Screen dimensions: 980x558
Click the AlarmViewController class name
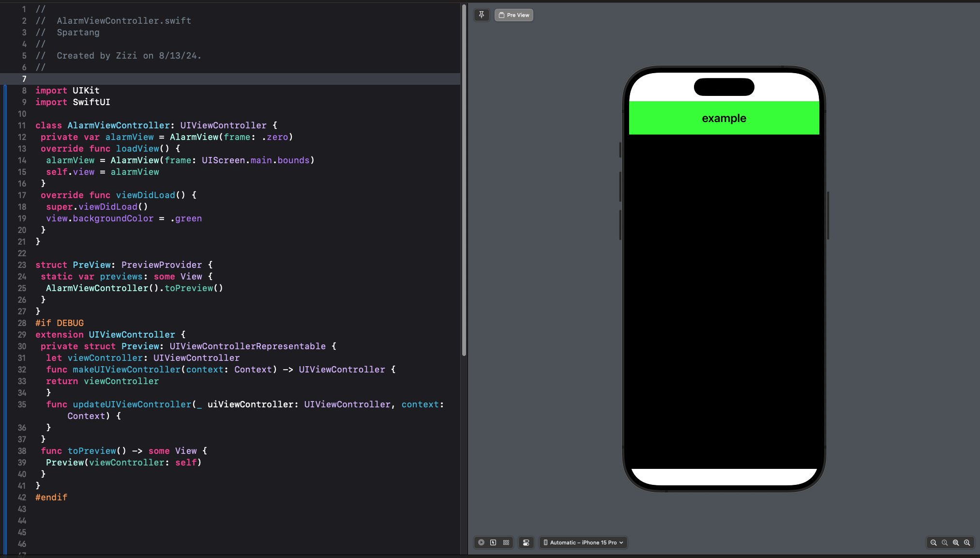click(x=119, y=125)
